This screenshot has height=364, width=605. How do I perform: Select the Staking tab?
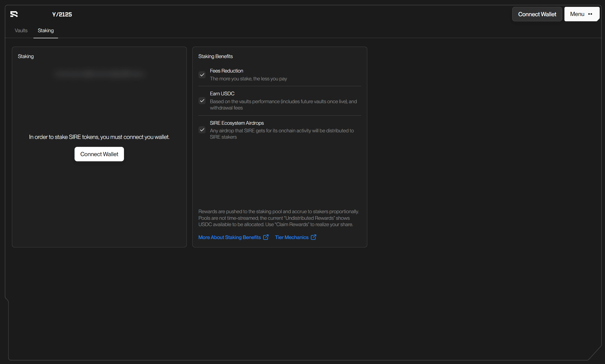46,30
